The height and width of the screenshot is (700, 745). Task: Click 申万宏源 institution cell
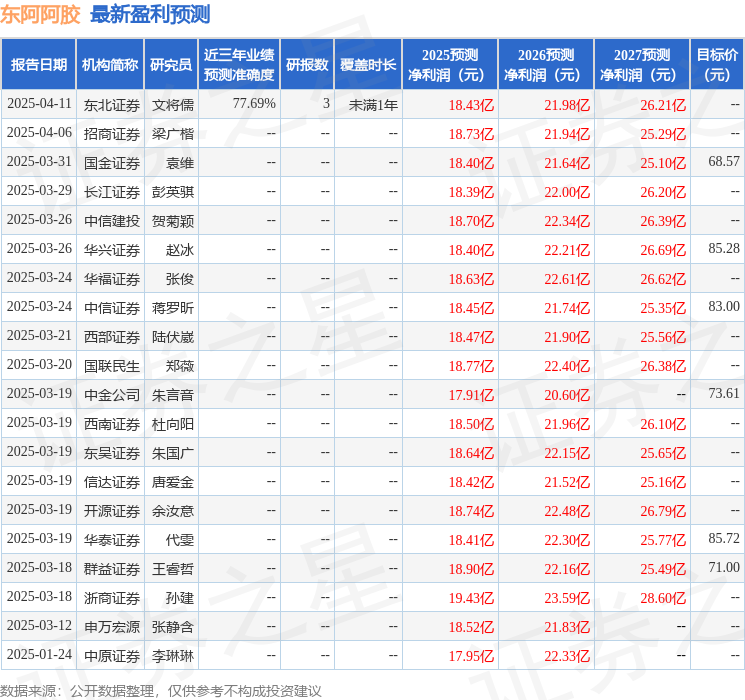point(112,627)
